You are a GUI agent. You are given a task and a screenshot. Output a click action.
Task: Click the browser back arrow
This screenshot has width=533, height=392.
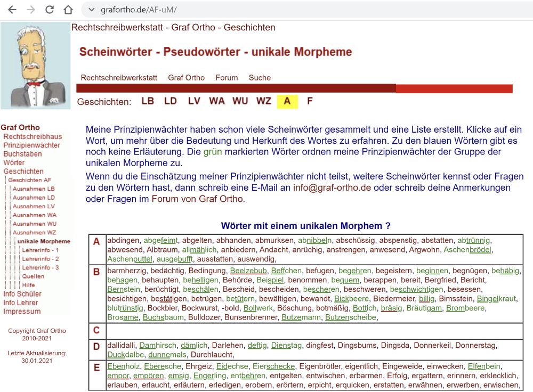click(12, 10)
